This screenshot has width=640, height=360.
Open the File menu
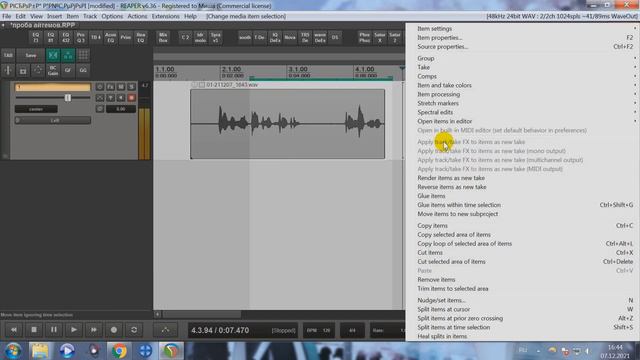coord(7,16)
